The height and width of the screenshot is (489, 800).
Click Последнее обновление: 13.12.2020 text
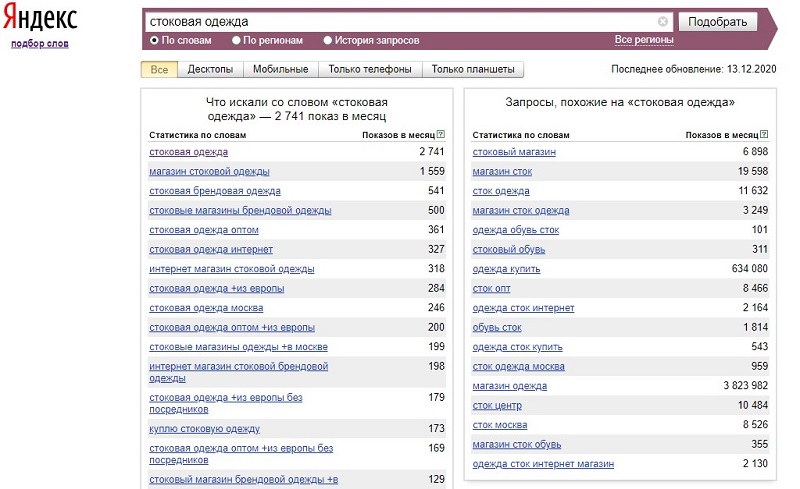tap(693, 69)
